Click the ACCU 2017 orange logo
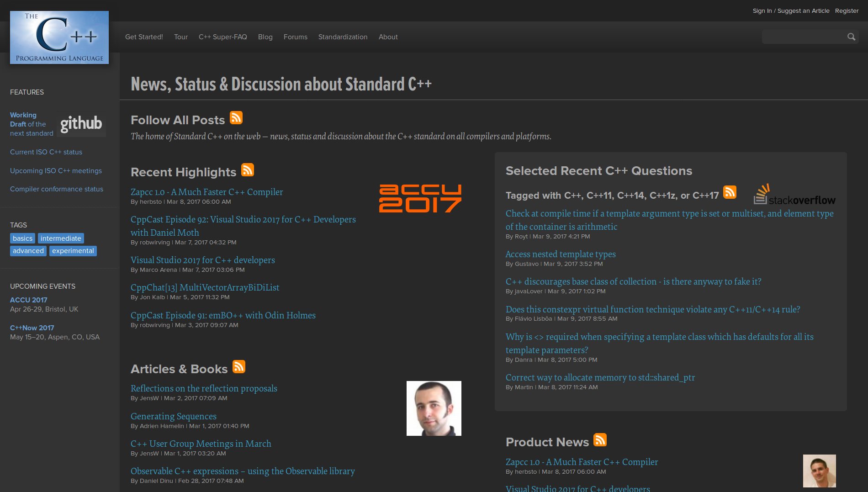This screenshot has height=492, width=868. [420, 198]
